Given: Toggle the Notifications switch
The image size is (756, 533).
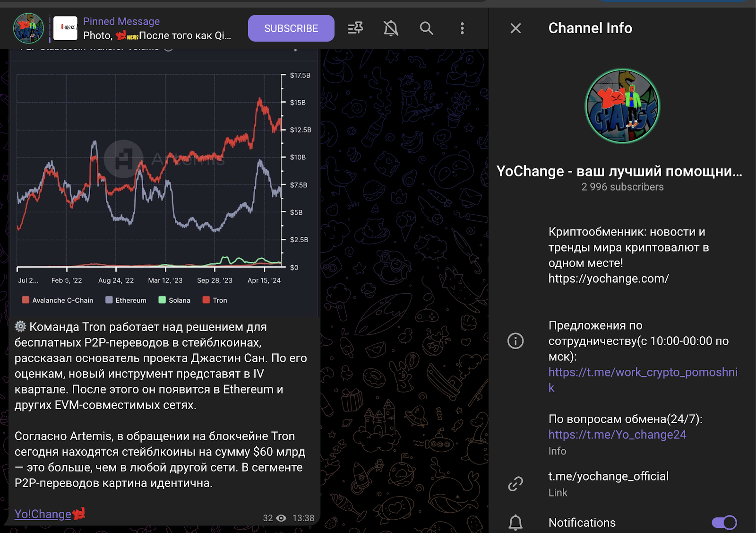Looking at the screenshot, I should click(724, 523).
